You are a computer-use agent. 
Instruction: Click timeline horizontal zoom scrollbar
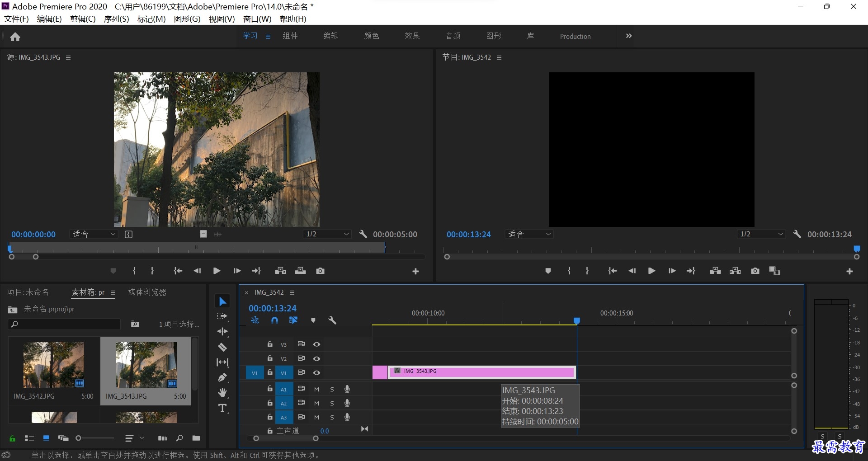tap(286, 438)
